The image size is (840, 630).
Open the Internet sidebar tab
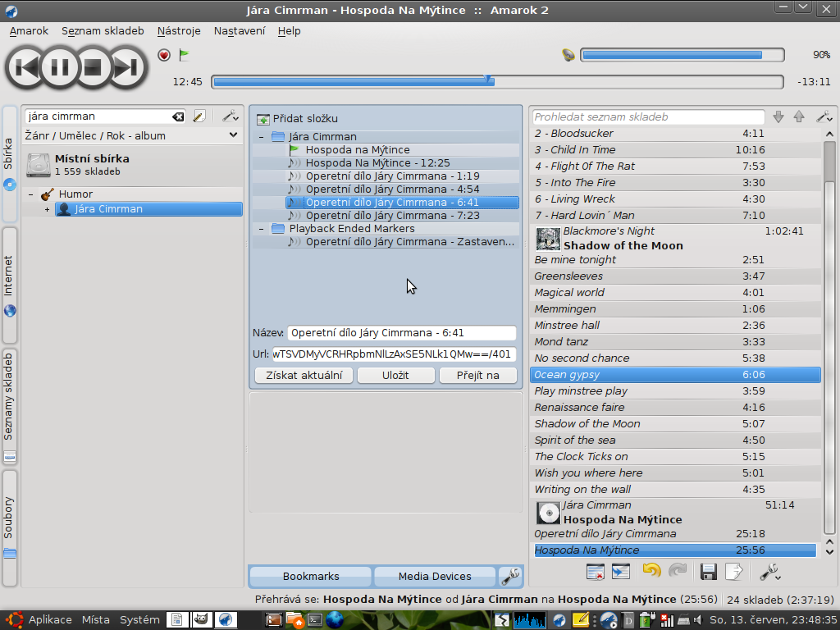[x=10, y=285]
